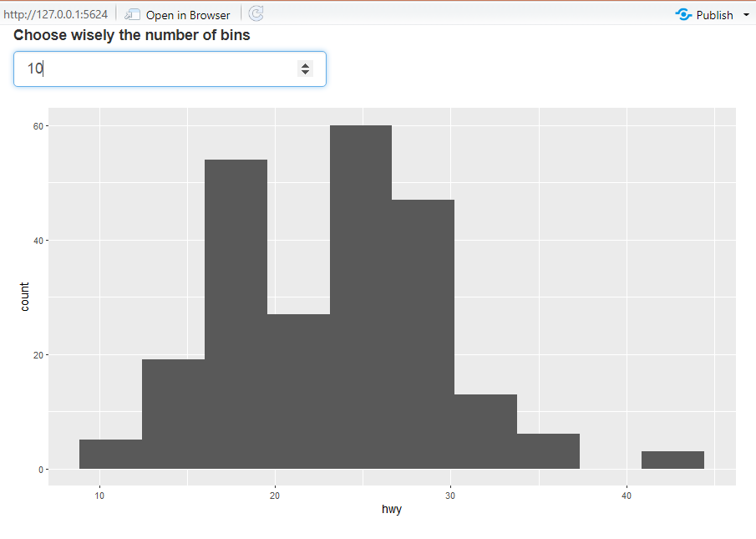Click the 'count' y-axis title
Viewport: 756px width, 539px height.
(24, 297)
